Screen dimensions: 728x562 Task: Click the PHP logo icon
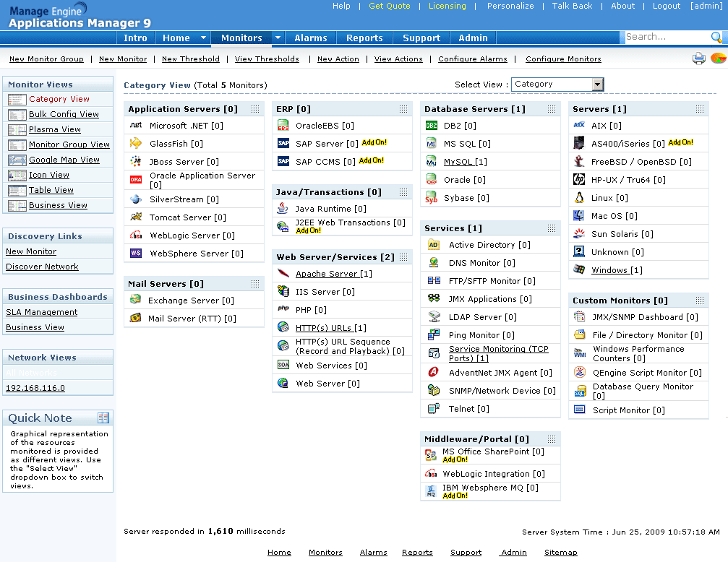coord(283,309)
